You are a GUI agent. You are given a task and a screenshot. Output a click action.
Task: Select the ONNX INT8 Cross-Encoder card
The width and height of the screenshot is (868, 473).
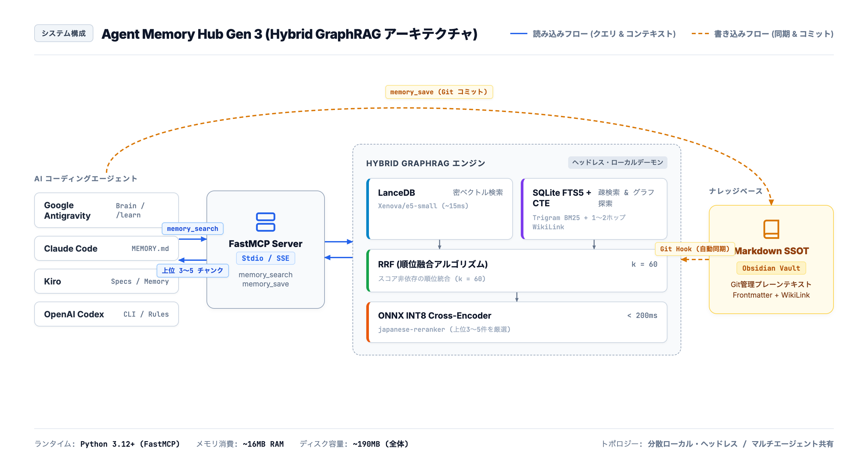[x=517, y=322]
